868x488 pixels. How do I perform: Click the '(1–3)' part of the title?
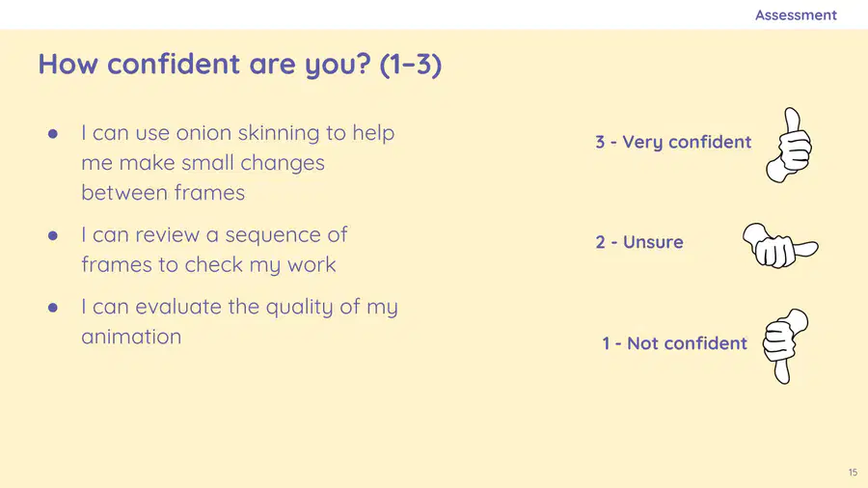click(411, 65)
